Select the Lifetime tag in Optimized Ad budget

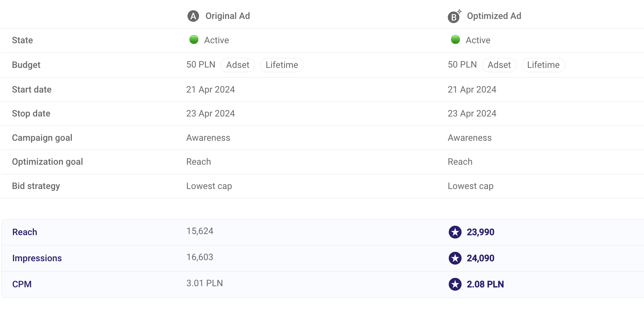coord(543,65)
